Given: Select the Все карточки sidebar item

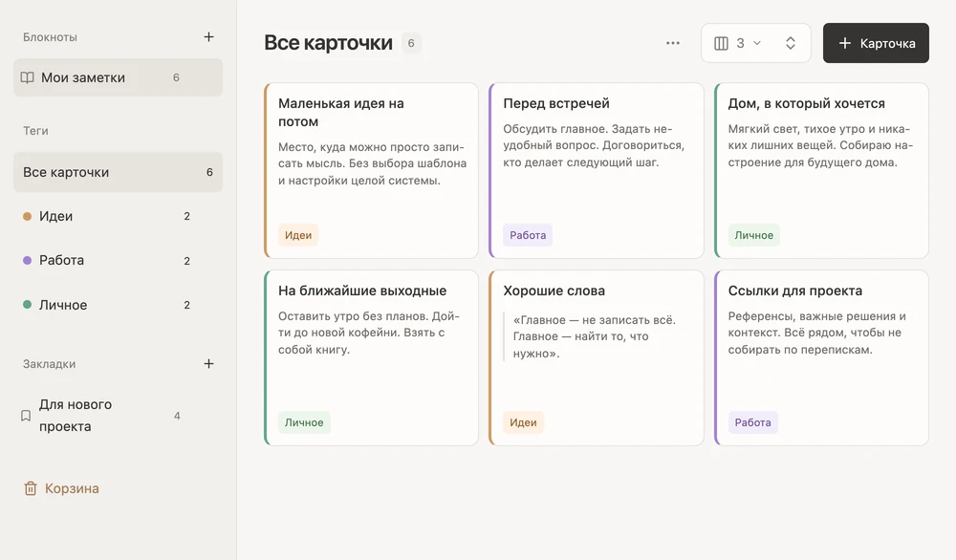Looking at the screenshot, I should [x=119, y=172].
